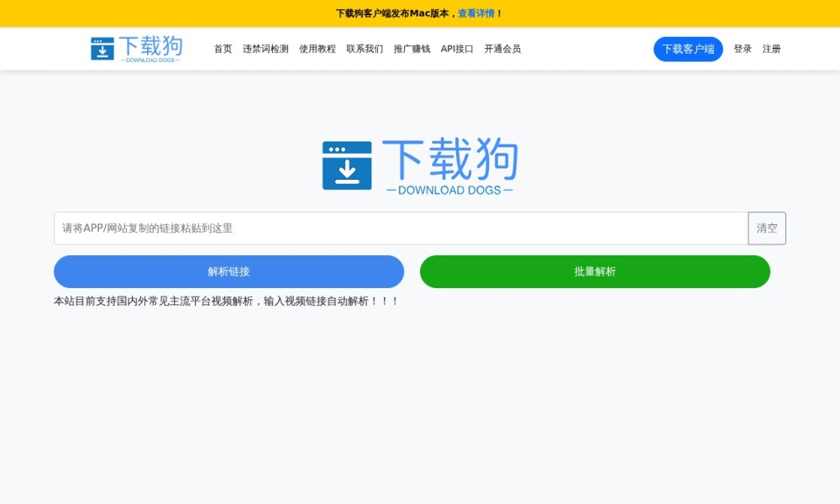Select the 推广赚钱 nav link

point(412,49)
